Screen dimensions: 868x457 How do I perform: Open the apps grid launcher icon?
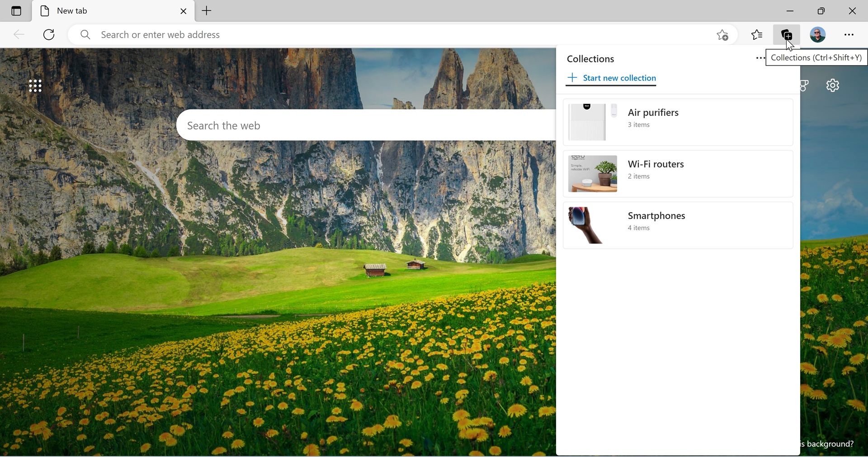35,86
